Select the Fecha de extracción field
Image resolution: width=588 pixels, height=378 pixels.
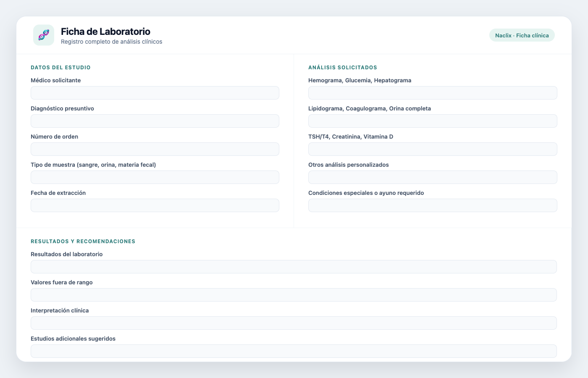(155, 205)
